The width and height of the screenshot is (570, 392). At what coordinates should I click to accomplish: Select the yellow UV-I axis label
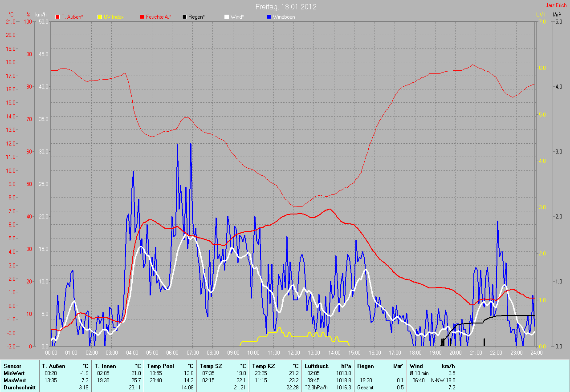[541, 15]
